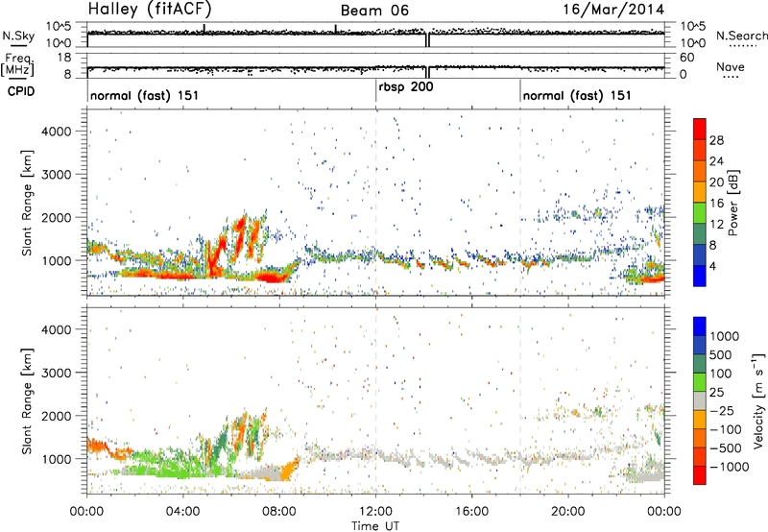
Task: Select the 'Slant Range [km]' label of velocity panel
Action: point(27,401)
